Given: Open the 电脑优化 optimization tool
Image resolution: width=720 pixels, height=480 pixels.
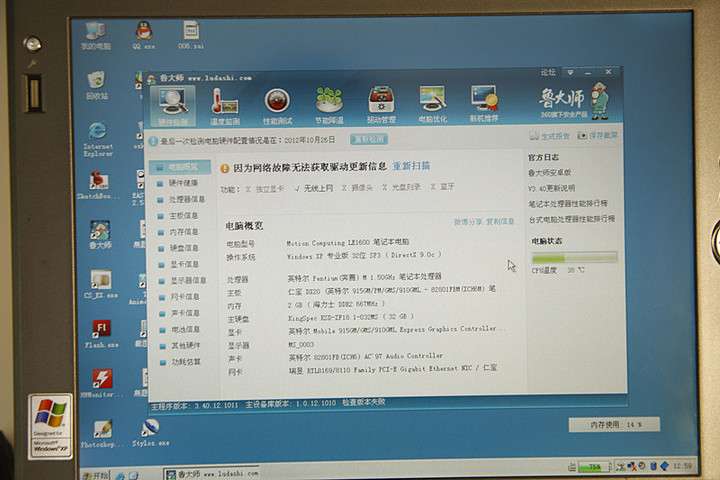Looking at the screenshot, I should pos(432,105).
